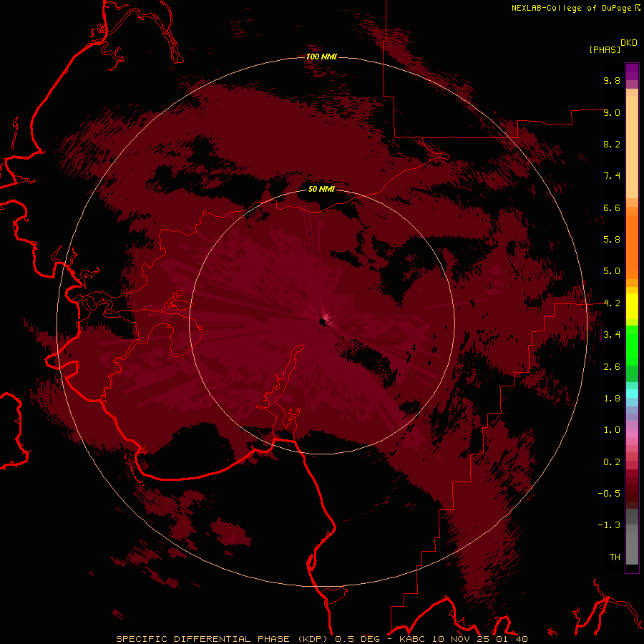Click the 6.6 value on the color scale
The height and width of the screenshot is (644, 644).
(612, 208)
